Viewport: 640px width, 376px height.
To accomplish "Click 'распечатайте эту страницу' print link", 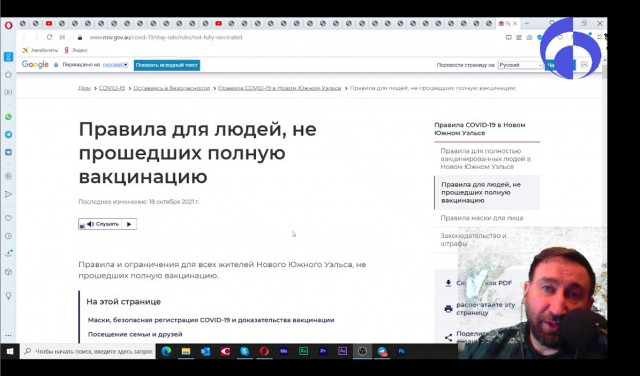I will (x=486, y=309).
